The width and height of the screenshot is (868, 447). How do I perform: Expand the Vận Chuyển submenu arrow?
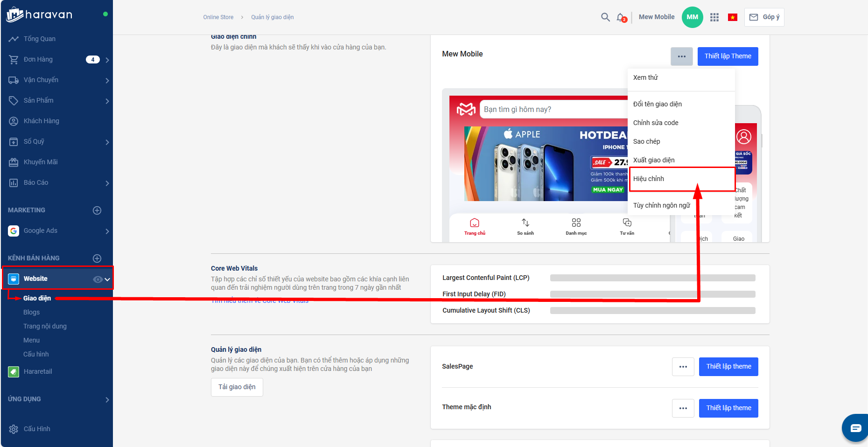tap(107, 80)
